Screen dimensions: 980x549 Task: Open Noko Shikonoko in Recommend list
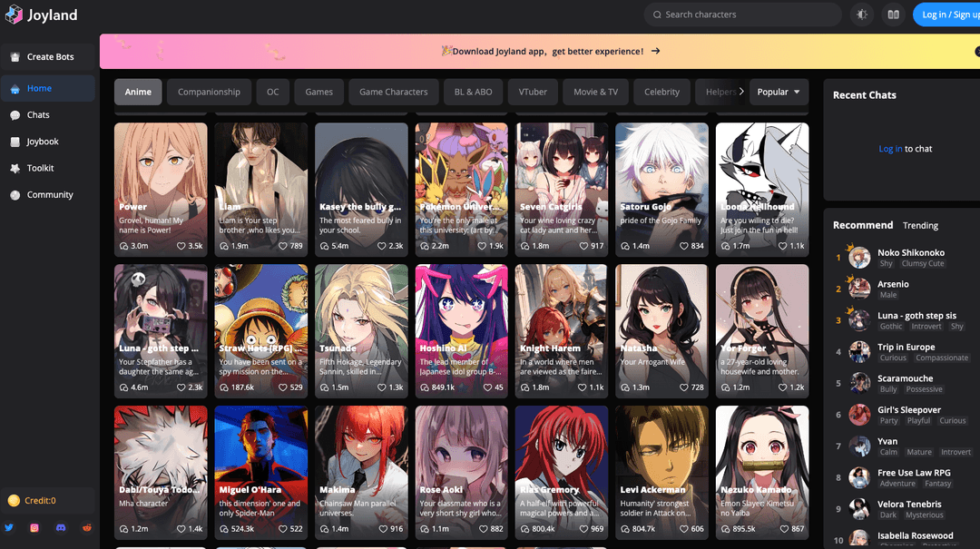[911, 252]
